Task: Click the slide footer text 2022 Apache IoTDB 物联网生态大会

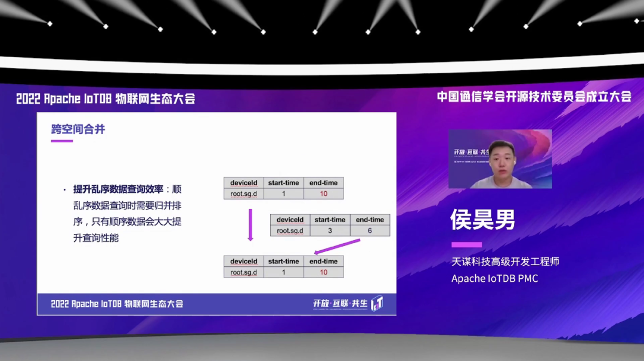Action: [x=117, y=304]
